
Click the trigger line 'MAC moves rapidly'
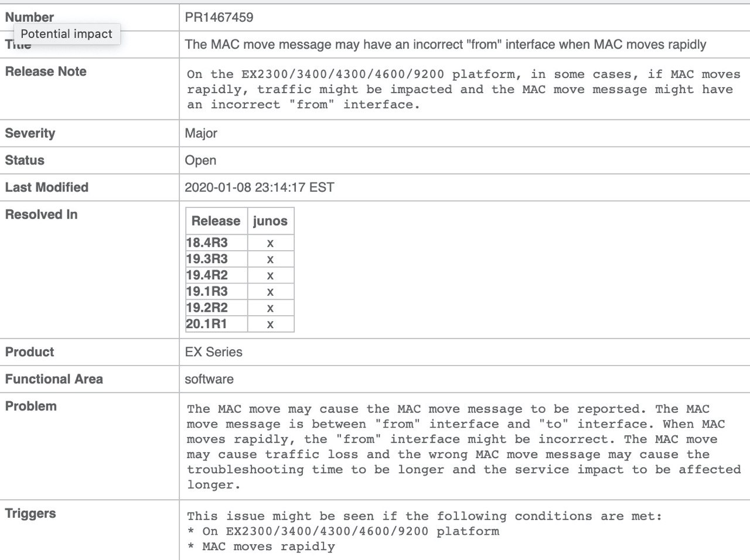(268, 547)
